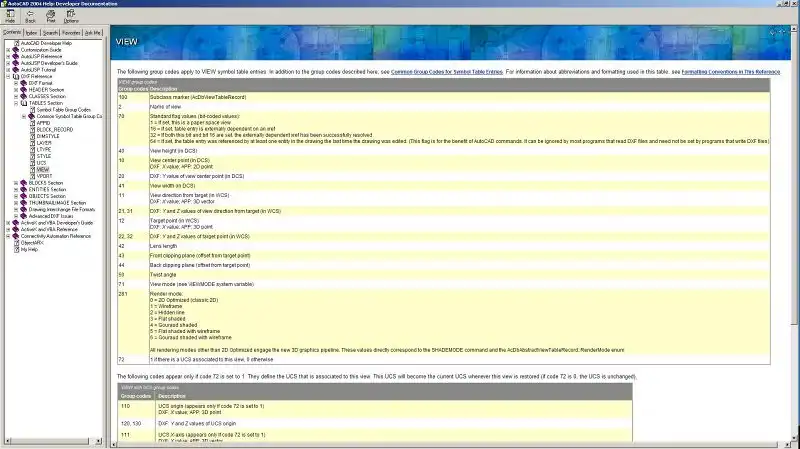Click the topic pane vertical scrollbar down arrow
This screenshot has width=800, height=449.
click(794, 438)
